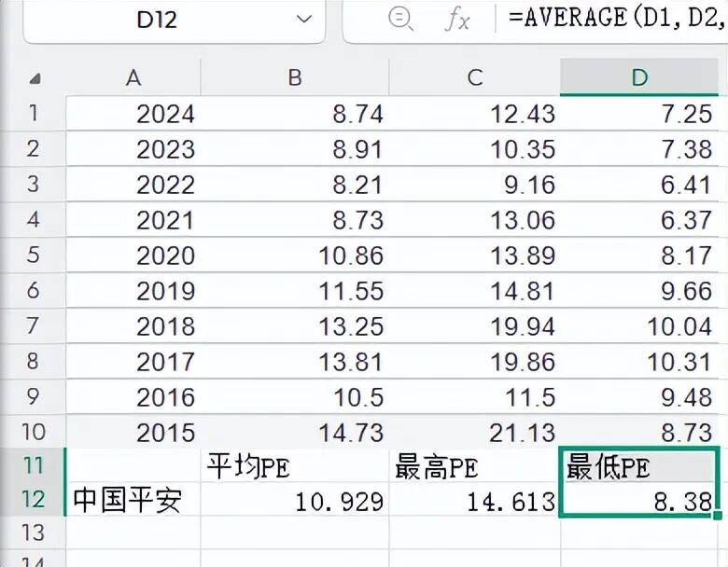Viewport: 728px width, 567px height.
Task: Select row 13 header
Action: (x=33, y=532)
